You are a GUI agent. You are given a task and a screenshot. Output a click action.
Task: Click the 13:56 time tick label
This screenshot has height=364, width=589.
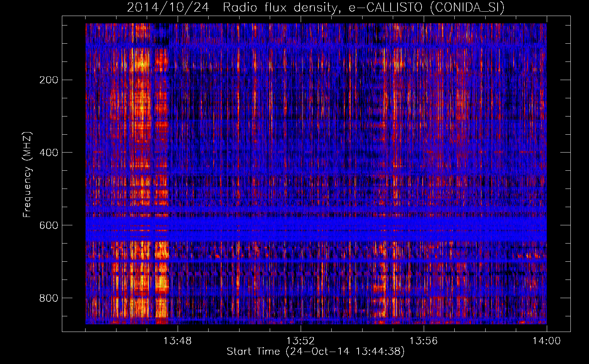(423, 341)
